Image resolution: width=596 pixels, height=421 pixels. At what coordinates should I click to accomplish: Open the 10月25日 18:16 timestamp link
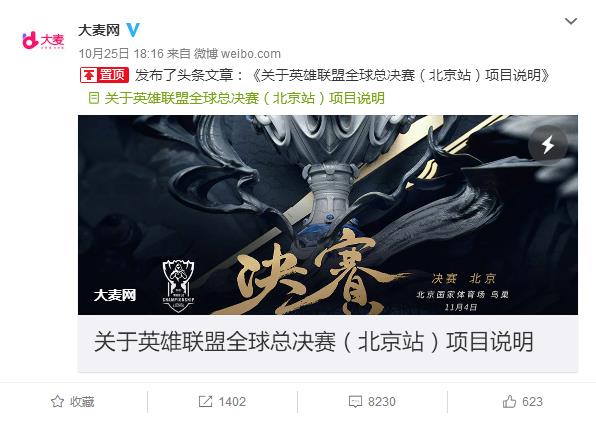click(121, 54)
